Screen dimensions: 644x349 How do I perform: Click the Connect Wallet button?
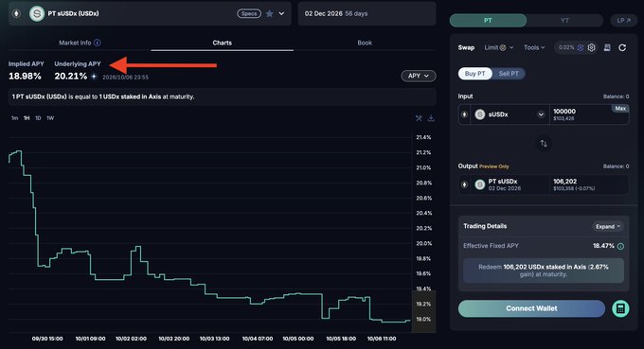pyautogui.click(x=531, y=308)
